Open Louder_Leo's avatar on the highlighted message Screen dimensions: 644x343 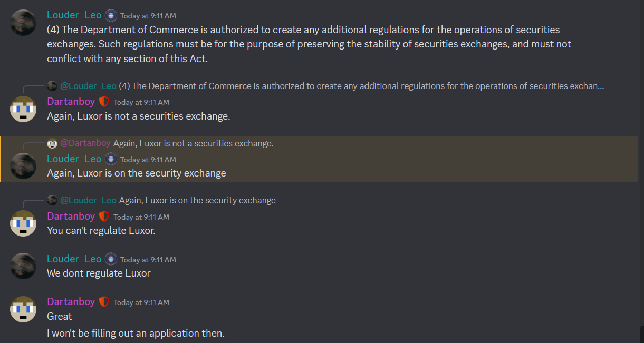pos(23,166)
